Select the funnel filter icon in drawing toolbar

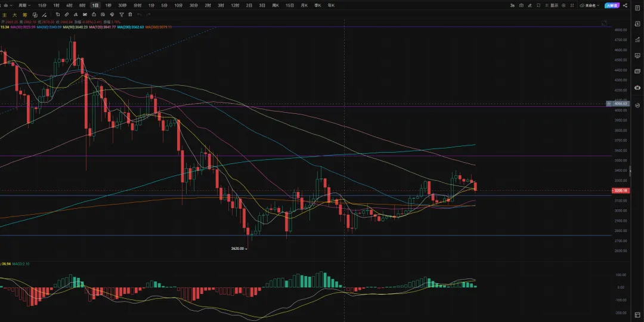click(121, 14)
